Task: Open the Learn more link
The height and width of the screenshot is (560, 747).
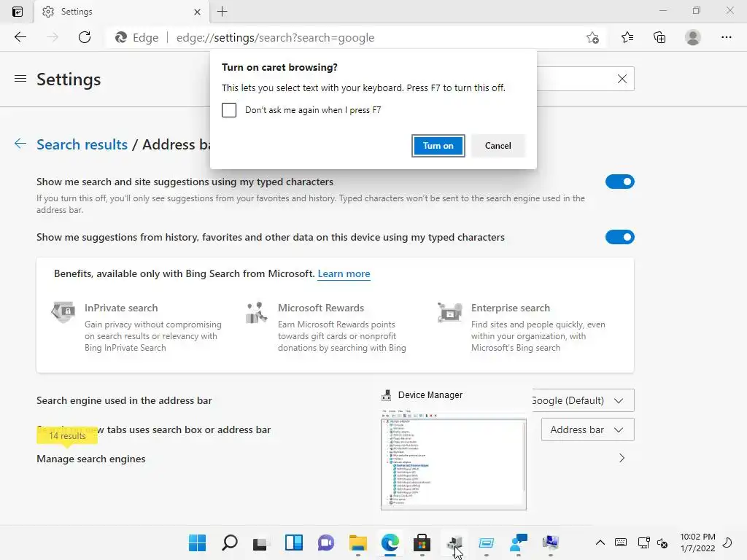Action: click(x=344, y=274)
